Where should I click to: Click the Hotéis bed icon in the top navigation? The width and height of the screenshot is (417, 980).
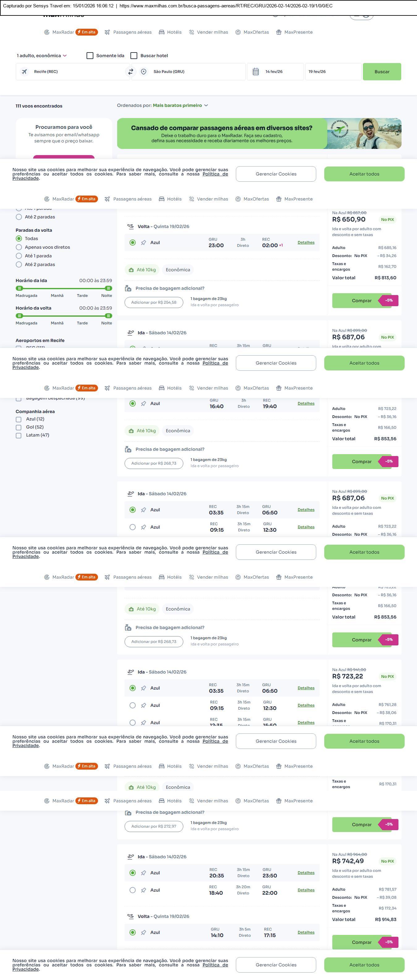pos(162,32)
